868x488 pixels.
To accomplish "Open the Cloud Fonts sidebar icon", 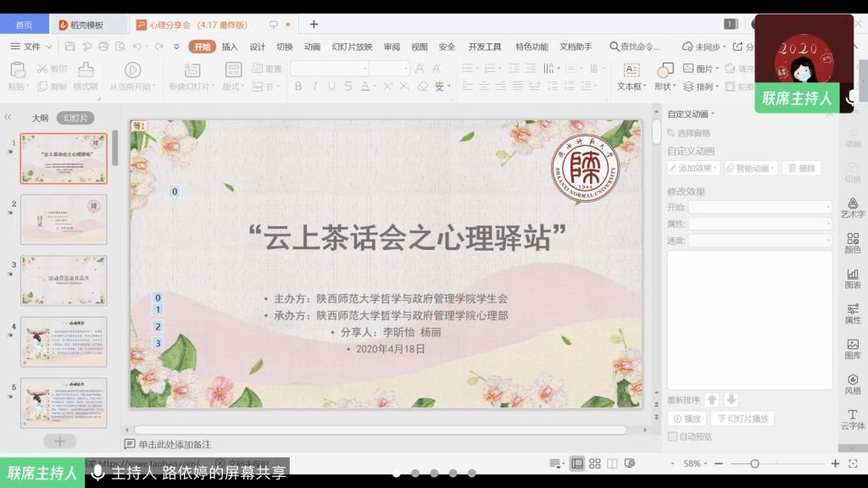I will pyautogui.click(x=853, y=414).
